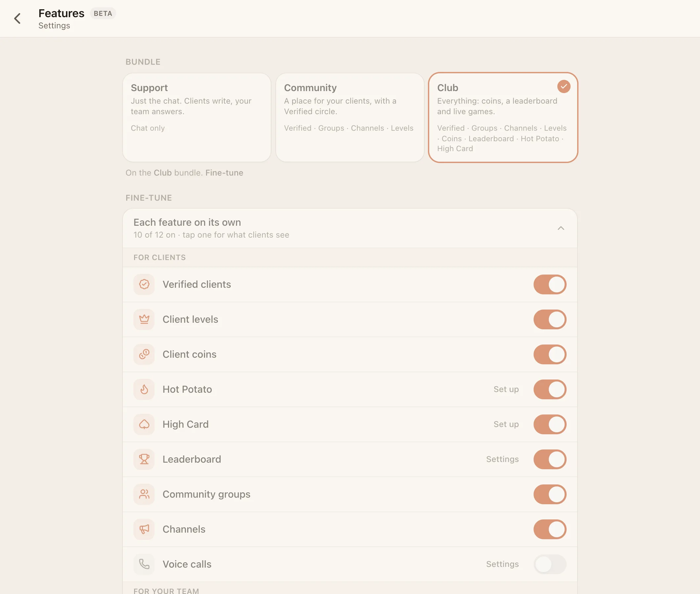The height and width of the screenshot is (594, 700).
Task: Click the Voice calls phone icon
Action: tap(144, 564)
